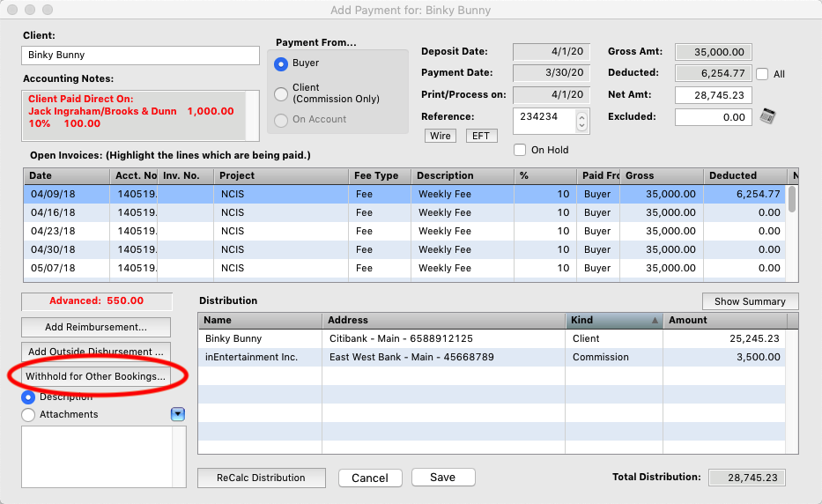Click the Client name field
Viewport: 822px width, 504px height.
click(x=140, y=55)
